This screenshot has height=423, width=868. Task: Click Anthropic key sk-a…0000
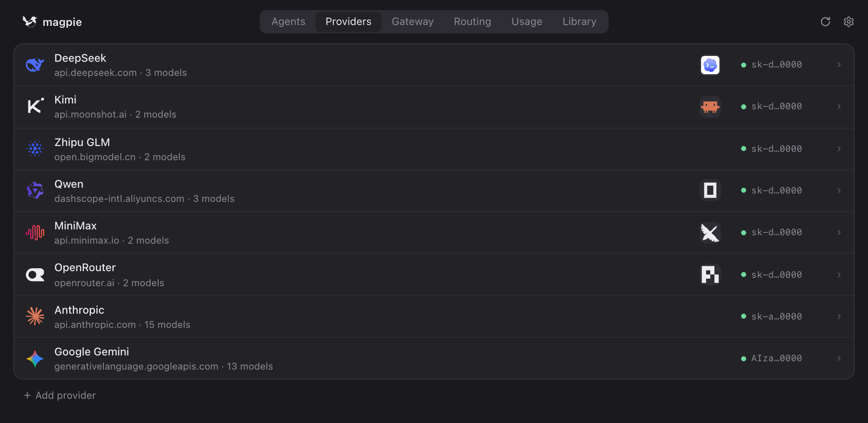(777, 317)
